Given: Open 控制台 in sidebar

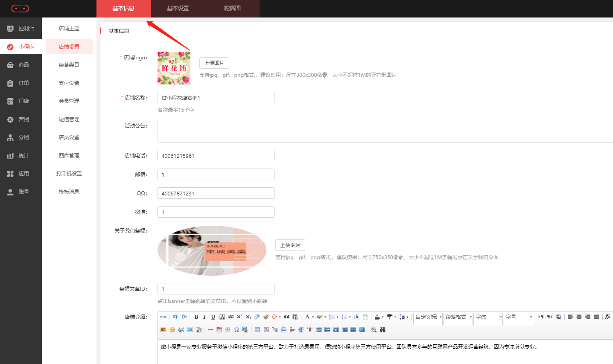Looking at the screenshot, I should coord(21,29).
